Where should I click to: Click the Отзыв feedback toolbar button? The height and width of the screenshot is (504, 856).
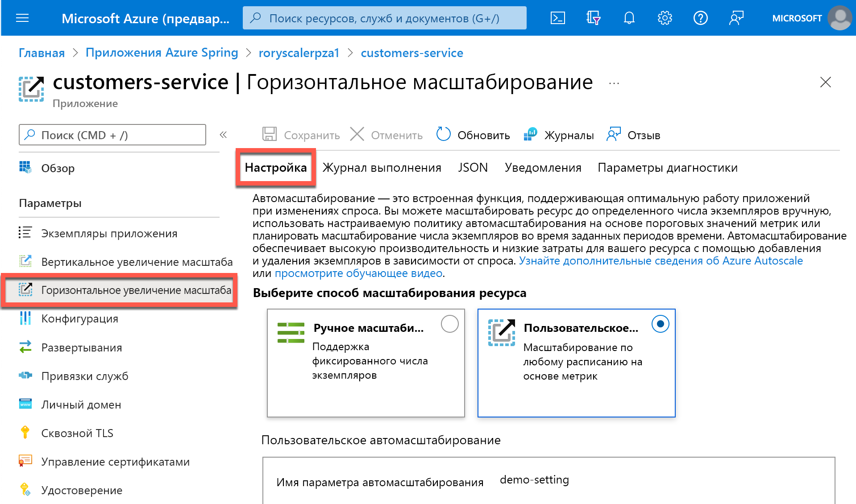(633, 135)
